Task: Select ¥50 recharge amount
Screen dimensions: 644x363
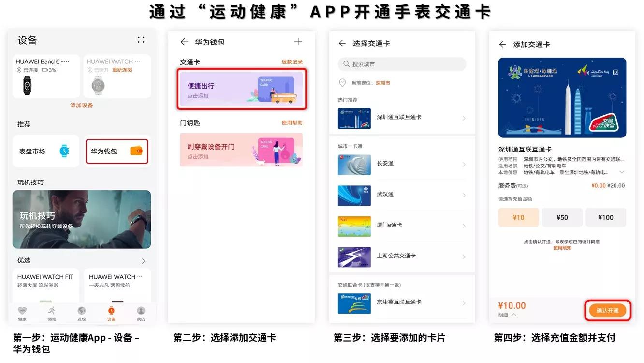Action: [562, 217]
